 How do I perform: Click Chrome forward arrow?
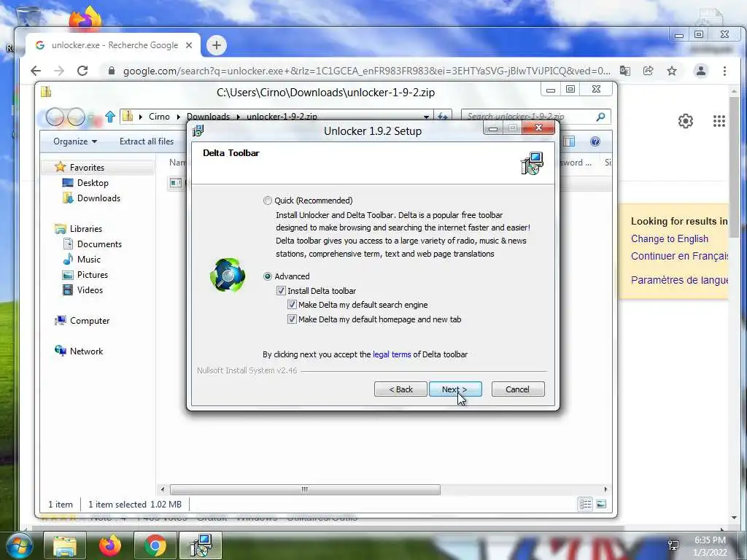click(x=59, y=71)
